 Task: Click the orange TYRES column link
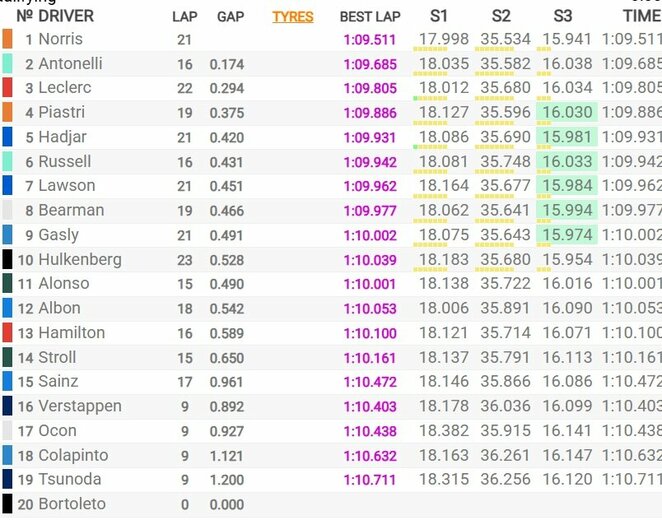(x=292, y=16)
